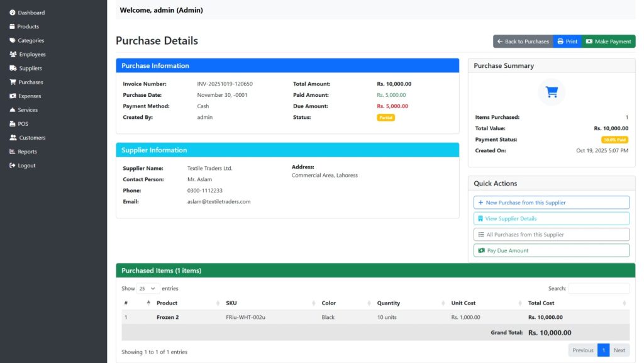This screenshot has width=644, height=363.
Task: Click the Employees group icon
Action: (13, 55)
